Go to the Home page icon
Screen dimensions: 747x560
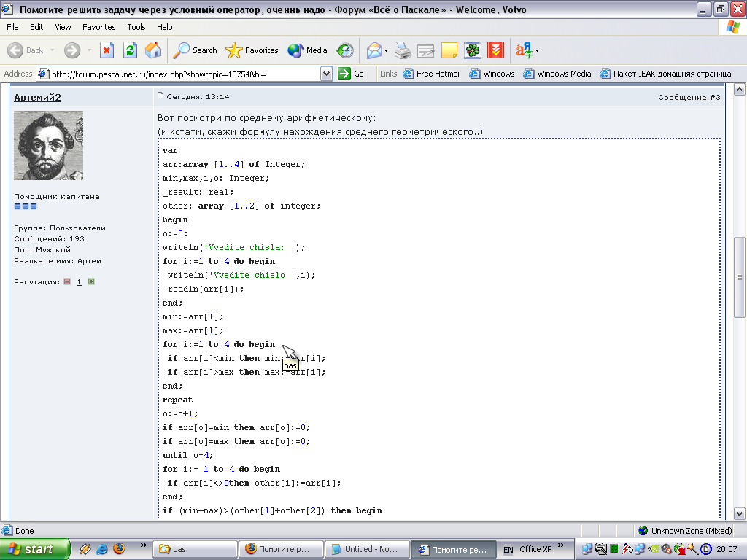pyautogui.click(x=153, y=50)
